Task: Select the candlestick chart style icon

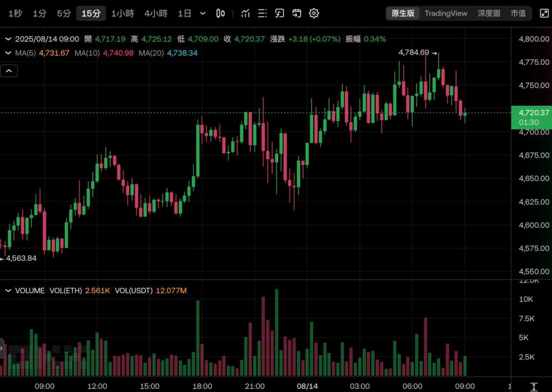Action: pos(220,13)
